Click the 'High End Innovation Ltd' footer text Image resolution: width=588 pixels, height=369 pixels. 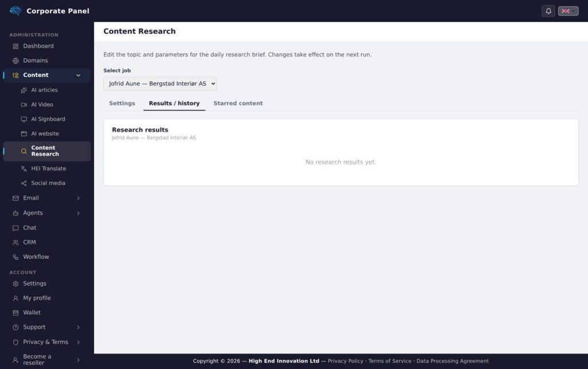point(284,361)
